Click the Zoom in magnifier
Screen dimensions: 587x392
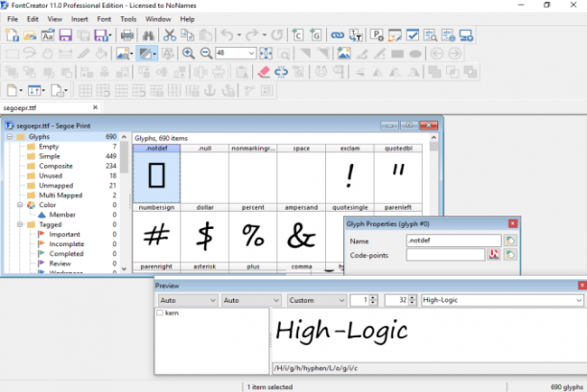pyautogui.click(x=188, y=54)
